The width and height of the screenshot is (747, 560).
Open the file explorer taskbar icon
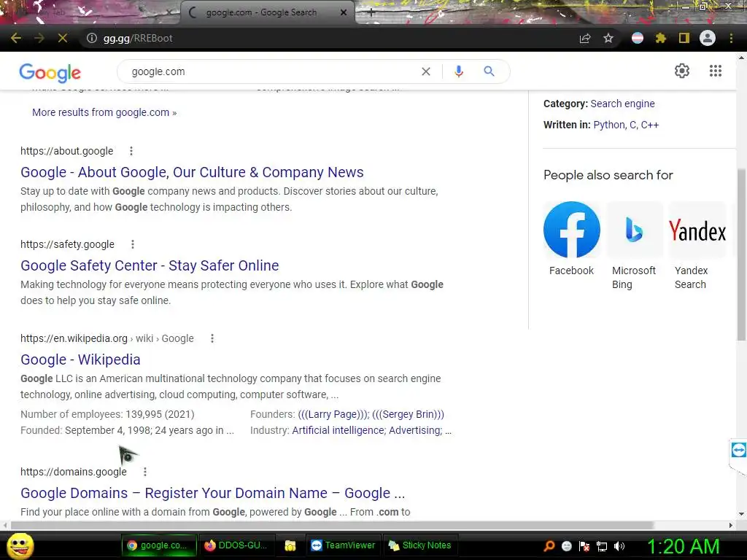pos(290,545)
